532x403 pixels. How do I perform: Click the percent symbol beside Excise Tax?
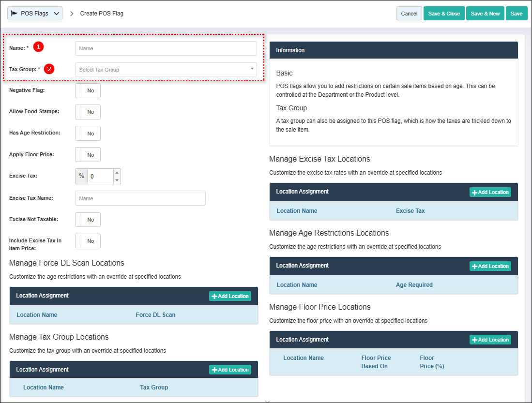tap(81, 176)
